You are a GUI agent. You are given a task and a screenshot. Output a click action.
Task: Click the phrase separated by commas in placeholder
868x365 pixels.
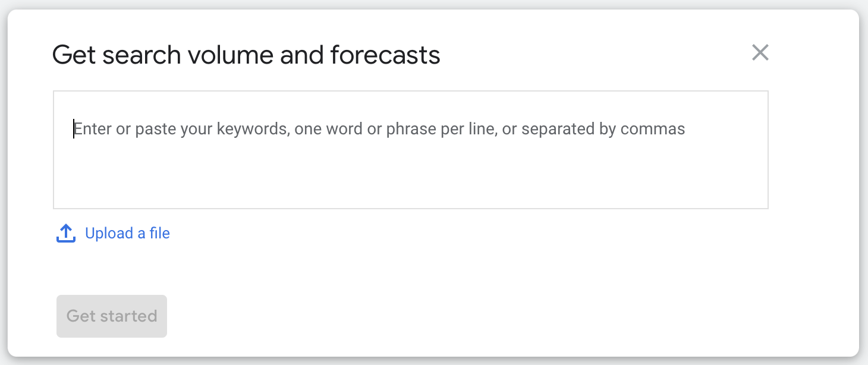603,129
